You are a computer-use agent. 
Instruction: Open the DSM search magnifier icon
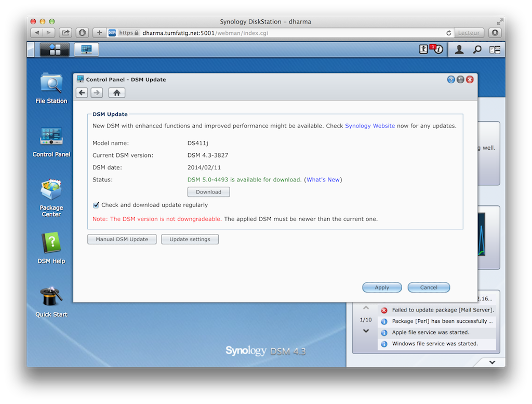477,49
